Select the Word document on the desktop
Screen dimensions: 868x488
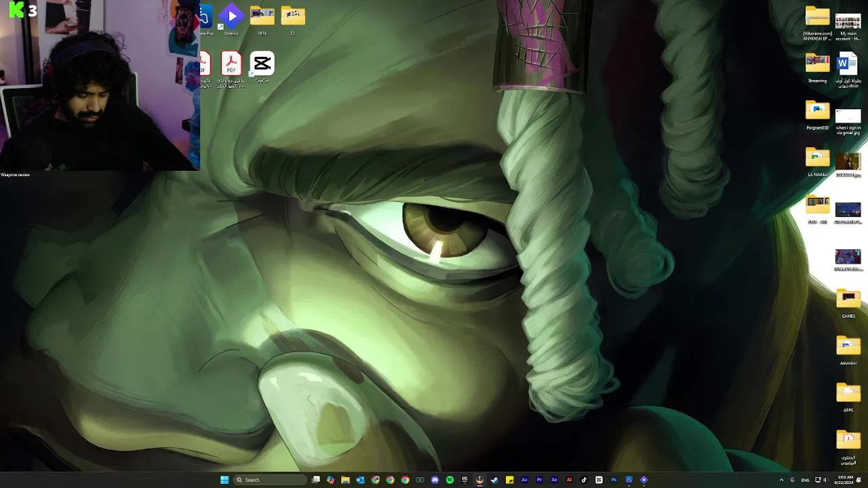[848, 71]
